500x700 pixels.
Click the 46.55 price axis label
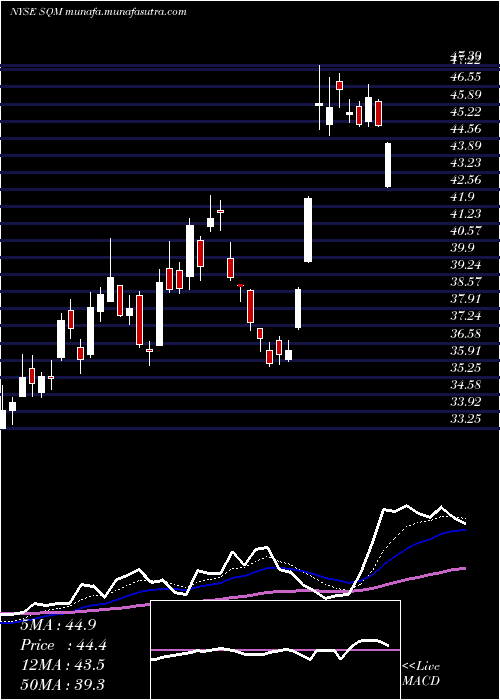(x=466, y=77)
